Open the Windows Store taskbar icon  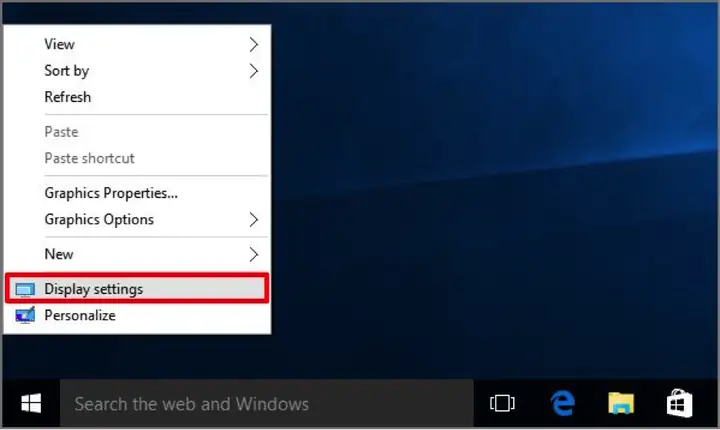[x=680, y=403]
